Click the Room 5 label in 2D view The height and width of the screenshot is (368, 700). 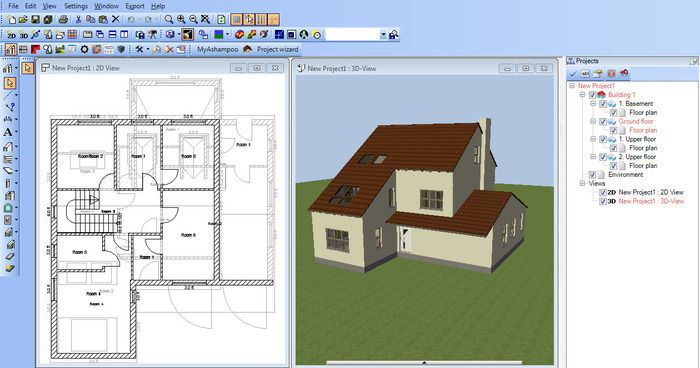pos(79,252)
